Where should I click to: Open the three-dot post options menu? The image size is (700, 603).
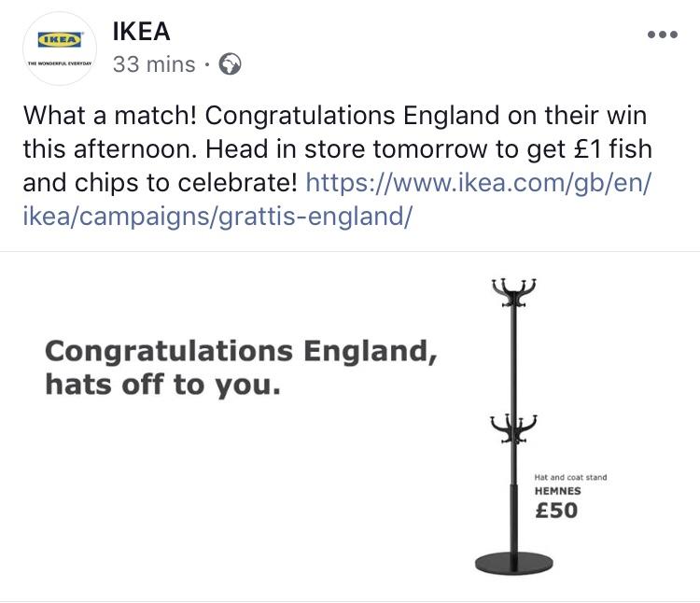(663, 35)
